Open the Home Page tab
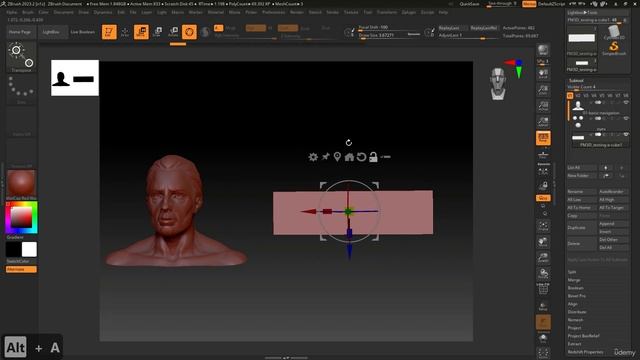Screen dimensions: 640x360 (x=20, y=32)
